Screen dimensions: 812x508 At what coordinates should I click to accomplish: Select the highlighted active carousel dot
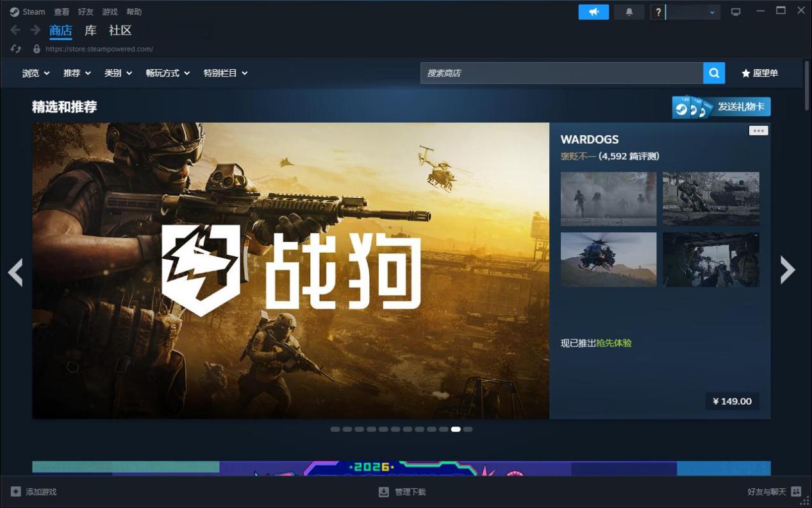(x=456, y=429)
